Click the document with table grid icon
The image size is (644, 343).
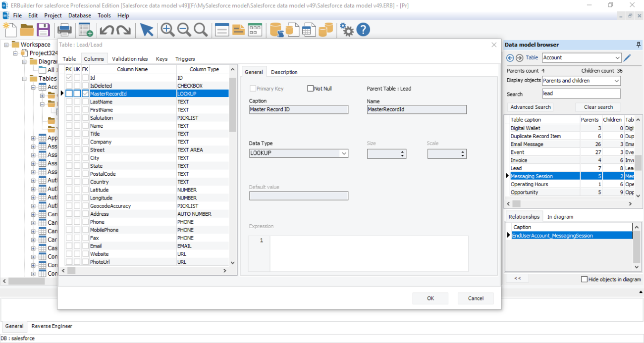click(x=309, y=30)
